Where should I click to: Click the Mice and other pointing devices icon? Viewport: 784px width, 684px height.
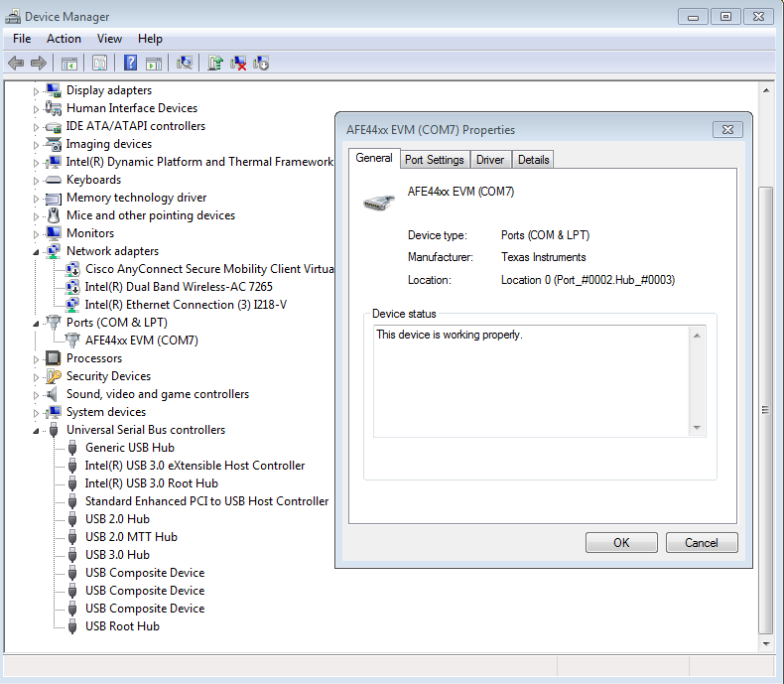pyautogui.click(x=54, y=215)
